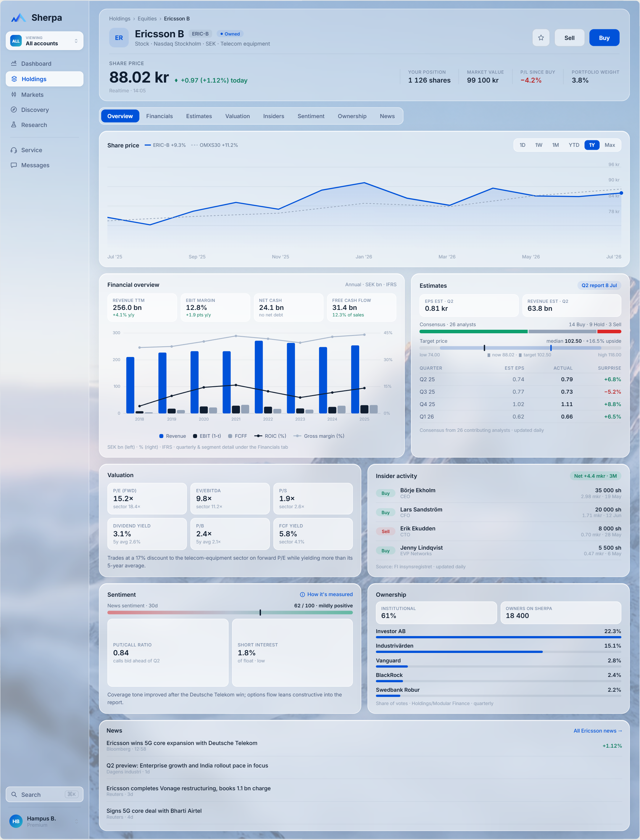
Task: Click the ALL accounts badge icon
Action: coord(16,41)
